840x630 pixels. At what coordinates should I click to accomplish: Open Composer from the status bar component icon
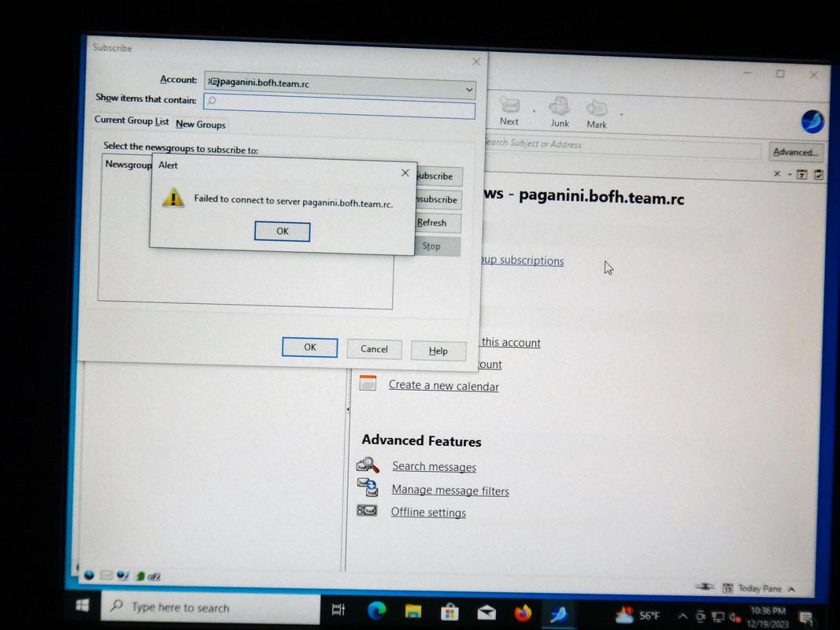click(x=123, y=576)
